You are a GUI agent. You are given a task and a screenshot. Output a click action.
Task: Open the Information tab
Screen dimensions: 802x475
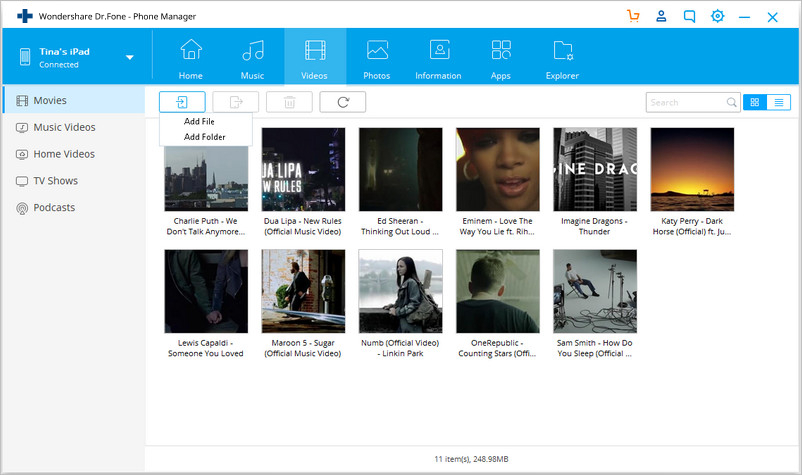[x=438, y=59]
